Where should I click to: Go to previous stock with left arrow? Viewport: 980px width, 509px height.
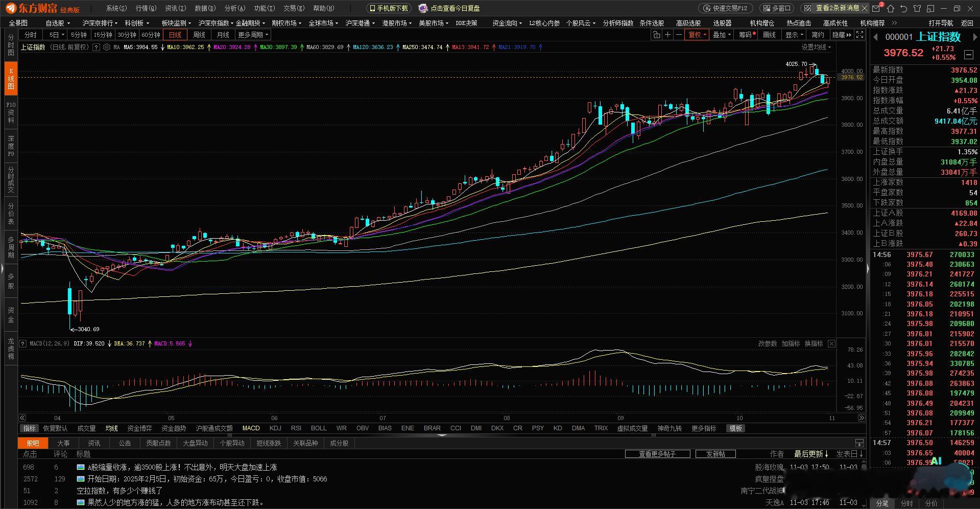click(875, 37)
